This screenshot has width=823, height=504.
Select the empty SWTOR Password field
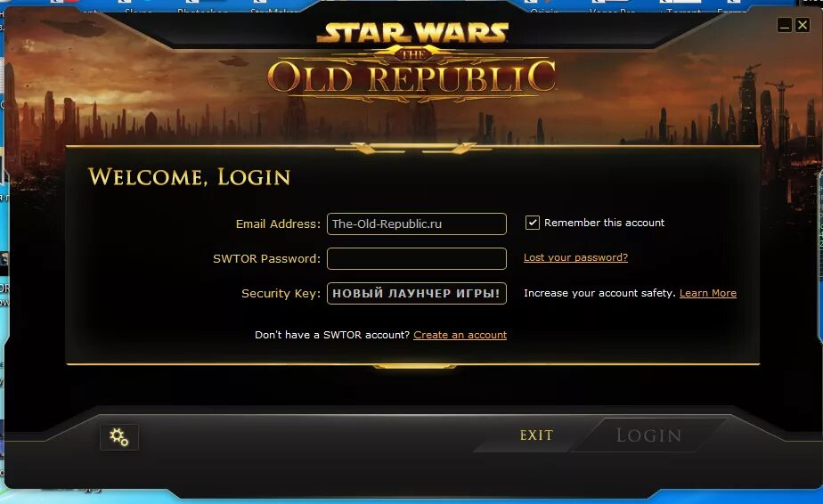click(416, 258)
